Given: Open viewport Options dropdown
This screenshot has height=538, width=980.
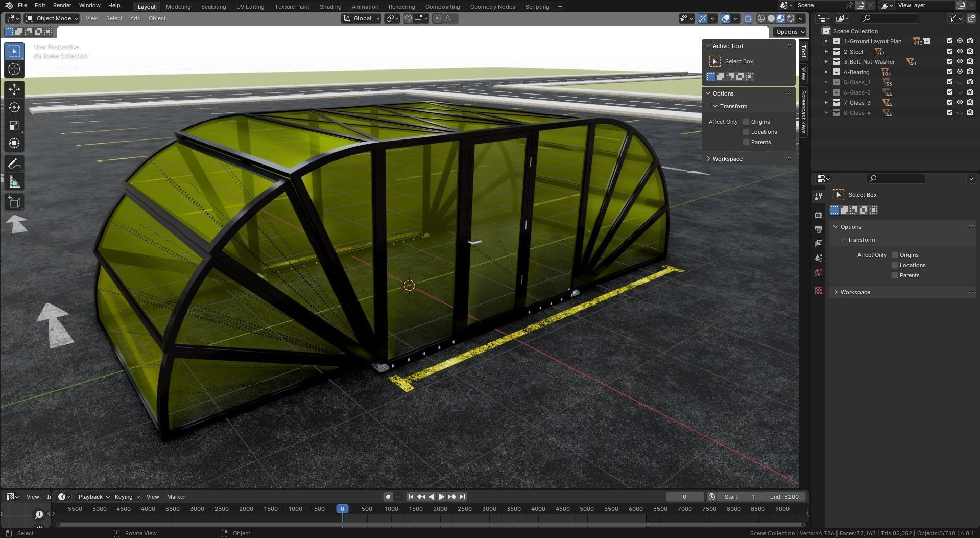Looking at the screenshot, I should 790,32.
